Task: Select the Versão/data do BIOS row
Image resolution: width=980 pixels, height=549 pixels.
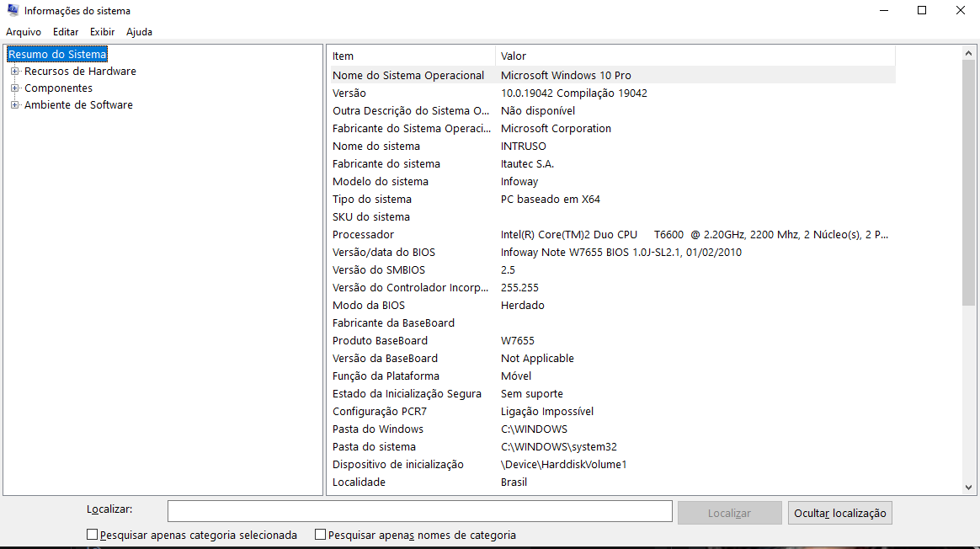Action: click(x=613, y=252)
